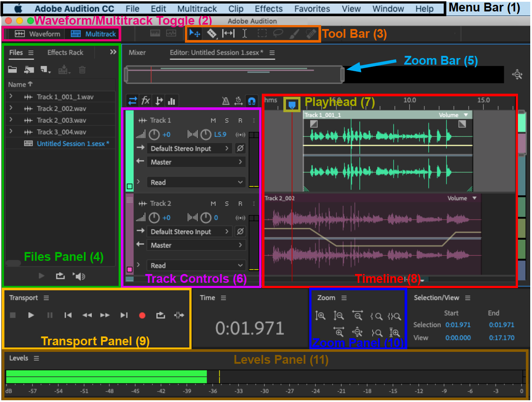Open the Multitrack menu
This screenshot has height=402, width=532.
197,9
